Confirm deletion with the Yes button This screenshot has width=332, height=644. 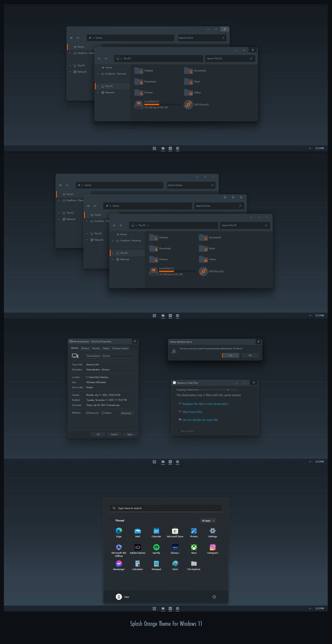tap(231, 355)
